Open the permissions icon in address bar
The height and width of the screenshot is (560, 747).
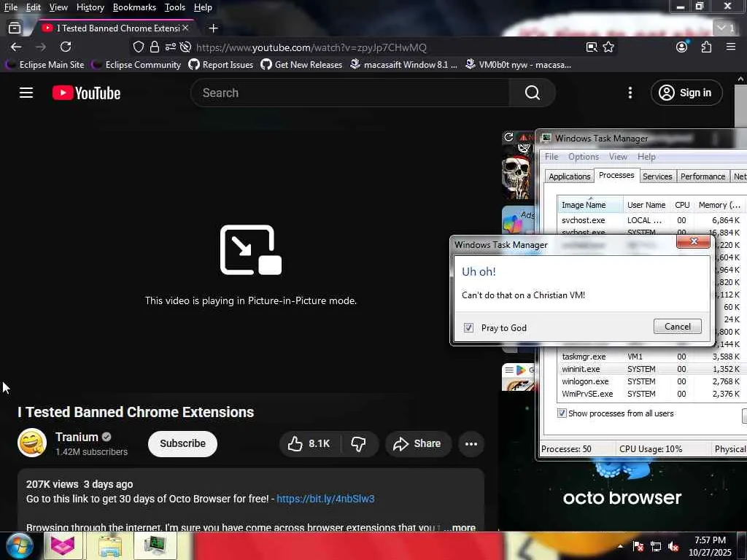click(171, 47)
